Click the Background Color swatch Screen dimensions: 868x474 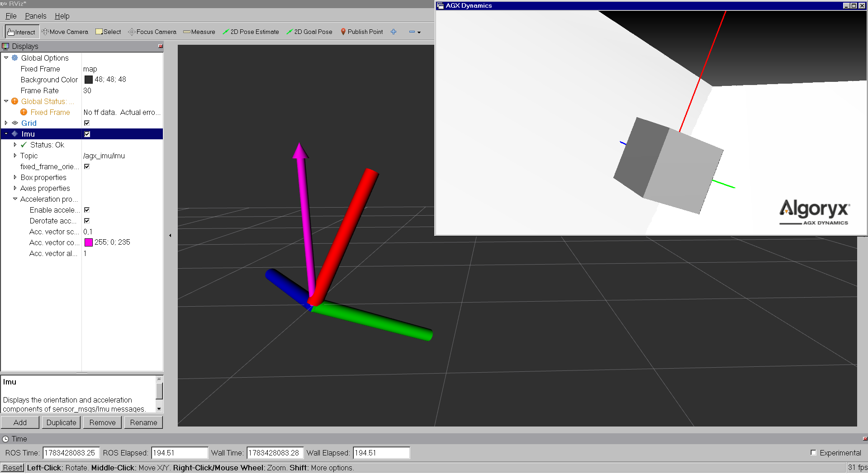click(88, 80)
